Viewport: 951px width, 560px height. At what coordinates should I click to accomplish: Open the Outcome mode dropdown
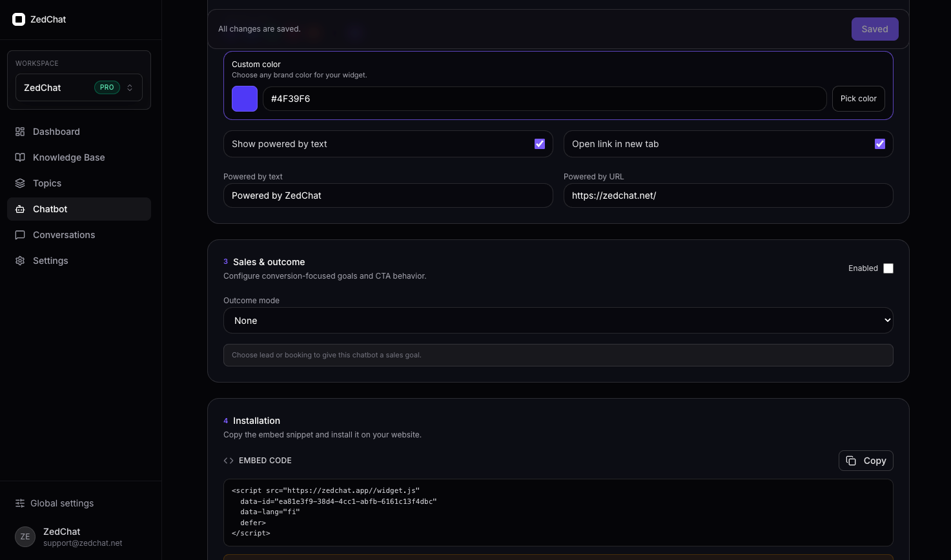click(x=558, y=320)
